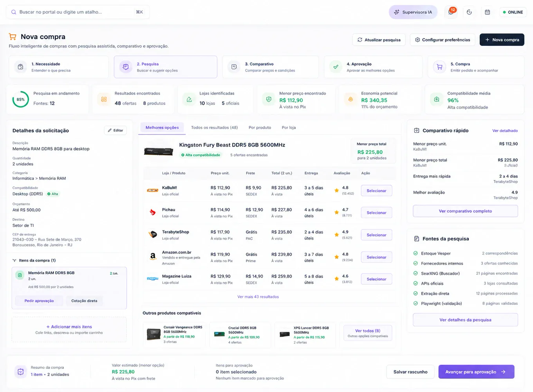Viewport: 533px width, 392px height.
Task: Select the Magazine Luiza offer
Action: pos(376,279)
